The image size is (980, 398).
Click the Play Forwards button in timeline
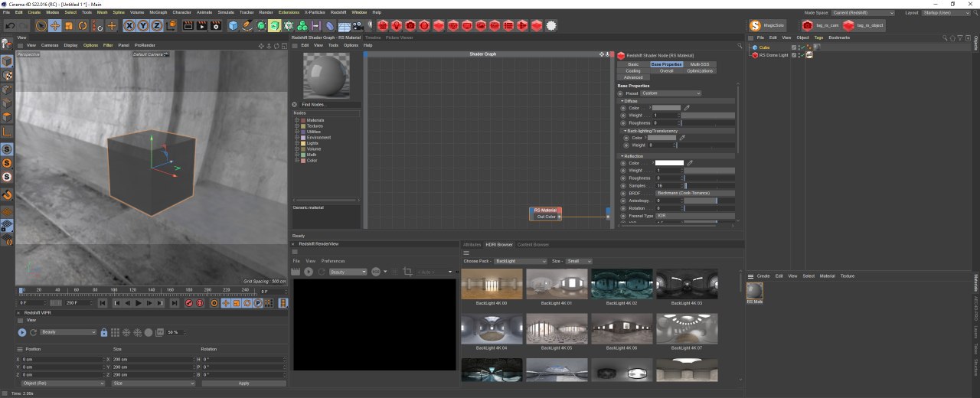[139, 303]
